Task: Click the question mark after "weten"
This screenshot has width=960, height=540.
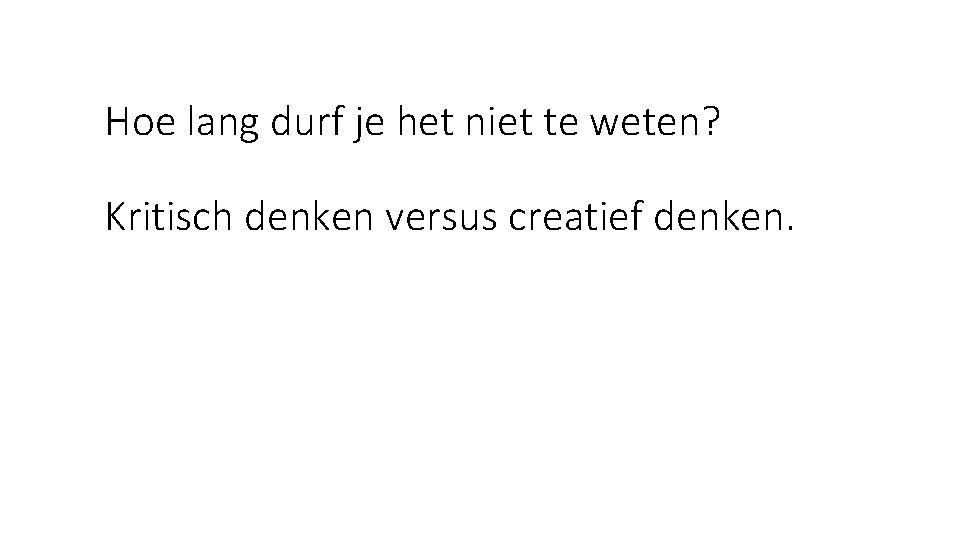Action: tap(711, 121)
